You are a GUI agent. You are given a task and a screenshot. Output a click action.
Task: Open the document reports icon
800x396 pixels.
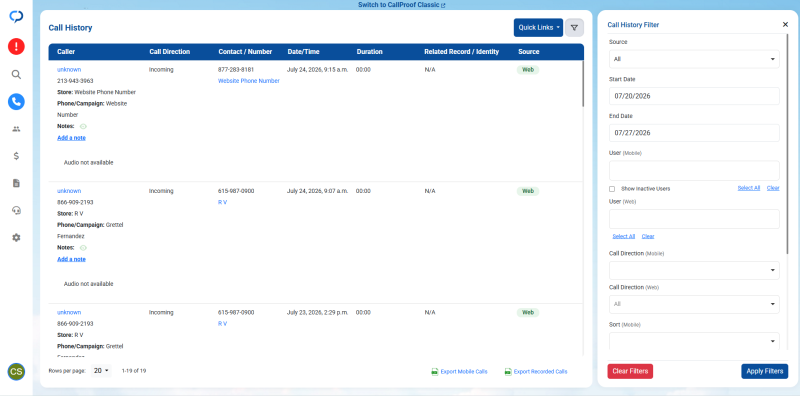tap(16, 183)
